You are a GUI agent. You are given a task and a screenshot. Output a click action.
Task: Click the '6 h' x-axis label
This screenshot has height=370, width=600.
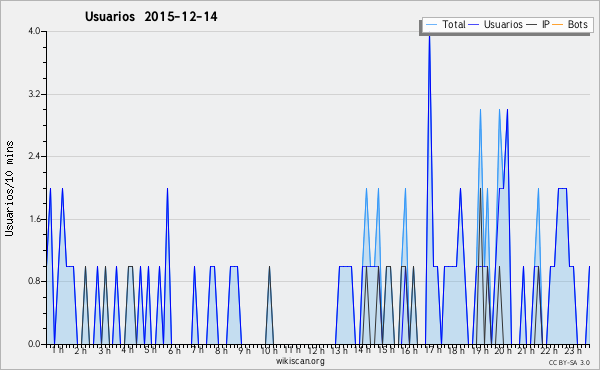pos(174,351)
